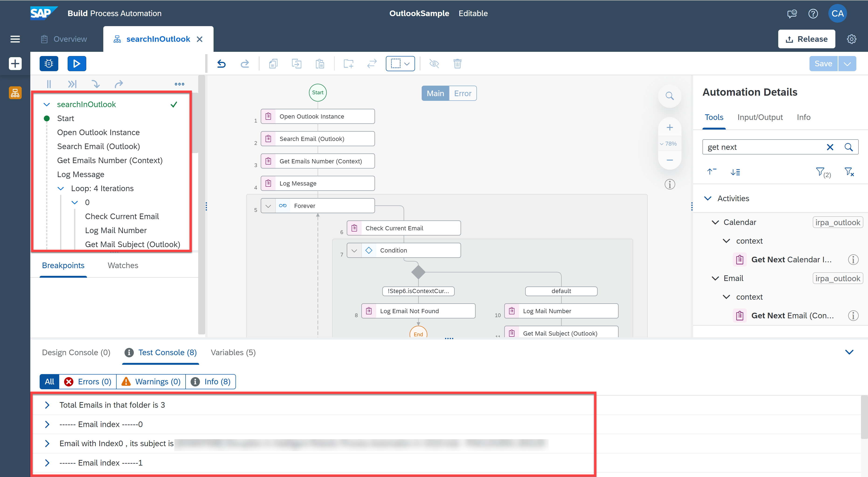Image resolution: width=868 pixels, height=477 pixels.
Task: Undo the last change
Action: point(221,63)
